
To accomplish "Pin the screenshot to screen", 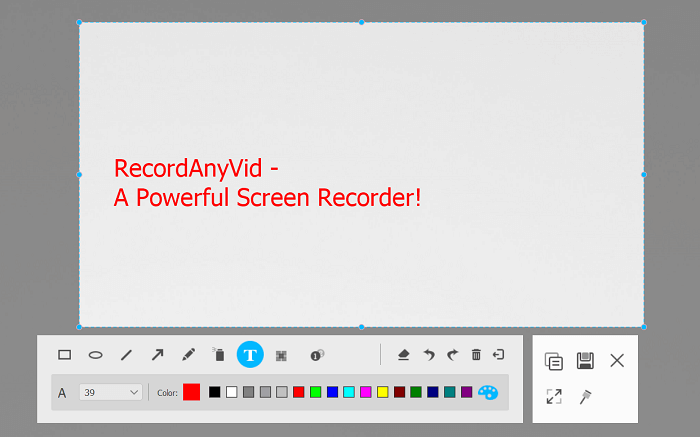I will point(585,396).
